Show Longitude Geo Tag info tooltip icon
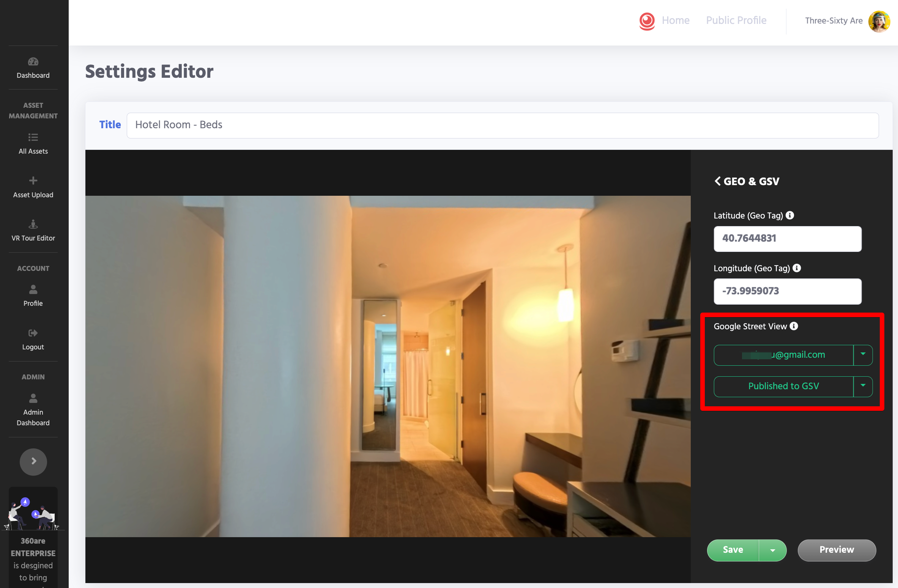Image resolution: width=898 pixels, height=588 pixels. click(797, 268)
